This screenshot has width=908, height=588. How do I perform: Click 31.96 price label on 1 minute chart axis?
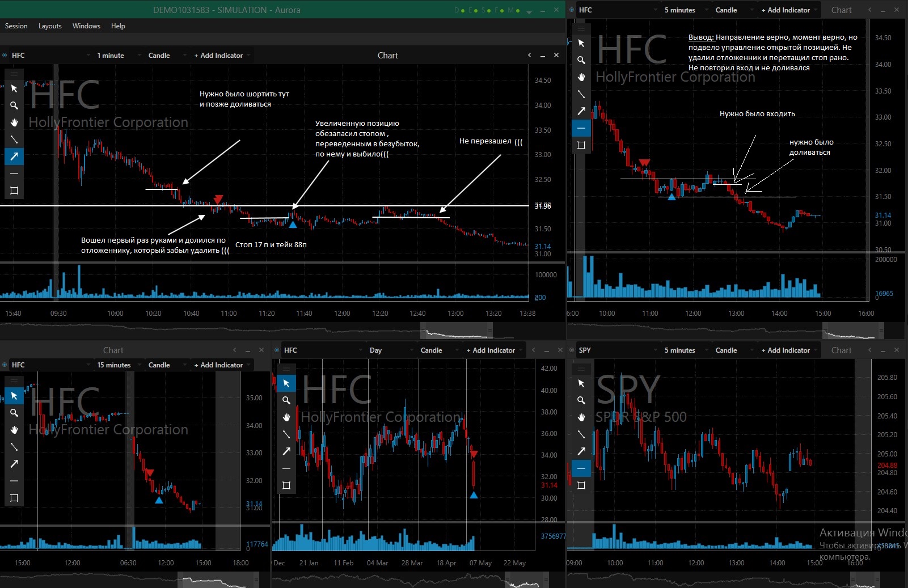[543, 206]
